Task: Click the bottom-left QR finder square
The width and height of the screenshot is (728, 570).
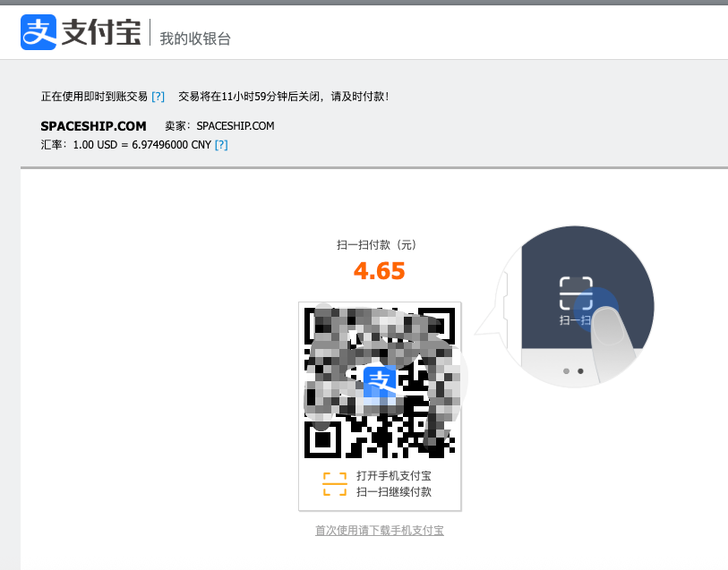Action: (x=322, y=439)
